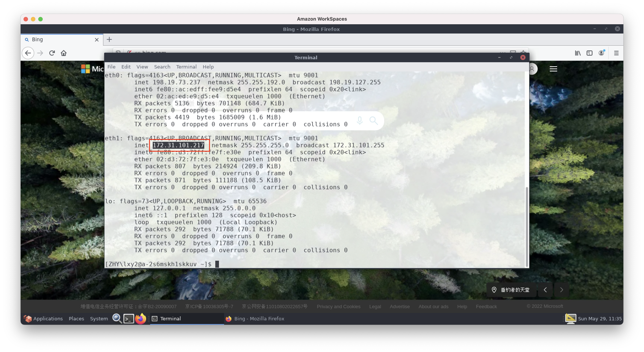Minimize the Terminal window
Screen dimensions: 644x352
tap(499, 58)
